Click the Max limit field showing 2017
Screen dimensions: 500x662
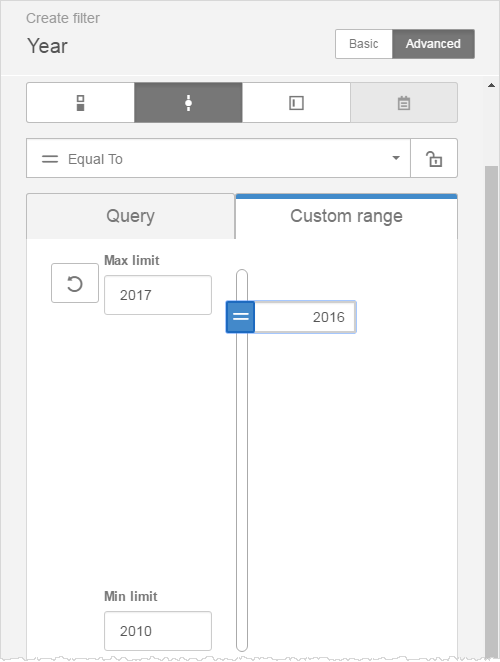tap(158, 295)
